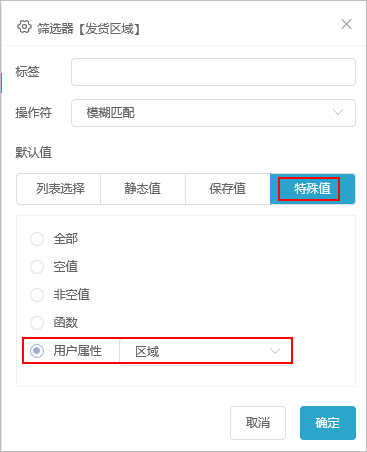Confirm with the 确定 button

pyautogui.click(x=328, y=423)
